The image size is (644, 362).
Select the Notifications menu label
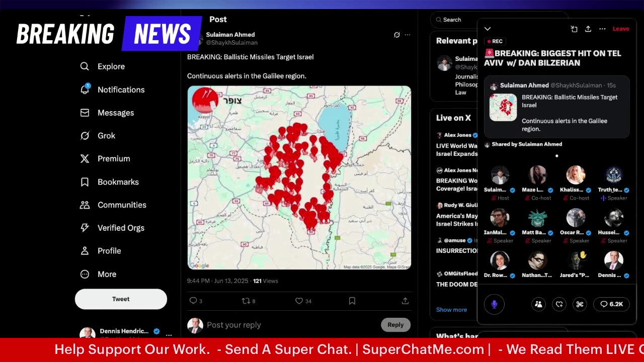[x=121, y=89]
